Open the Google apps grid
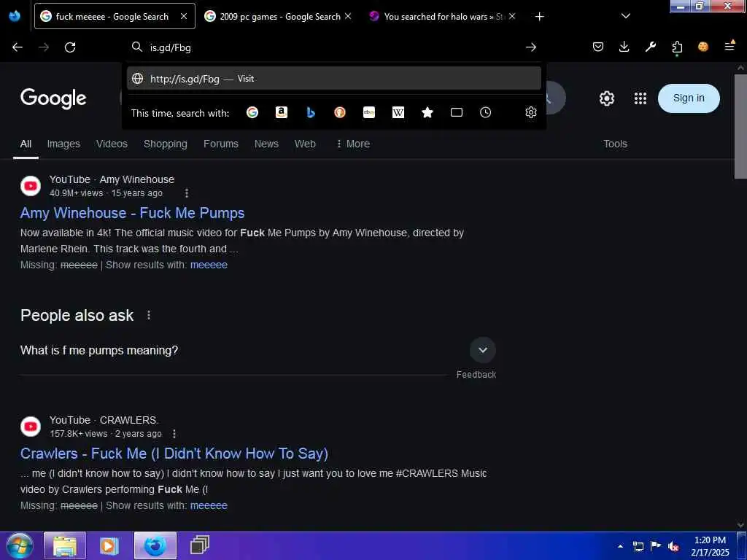This screenshot has width=747, height=560. coord(640,98)
